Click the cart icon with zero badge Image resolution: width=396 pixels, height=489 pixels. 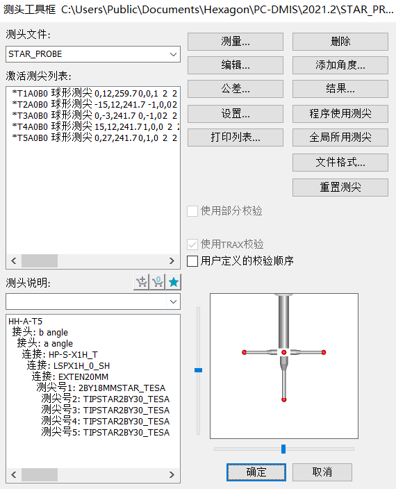point(157,282)
